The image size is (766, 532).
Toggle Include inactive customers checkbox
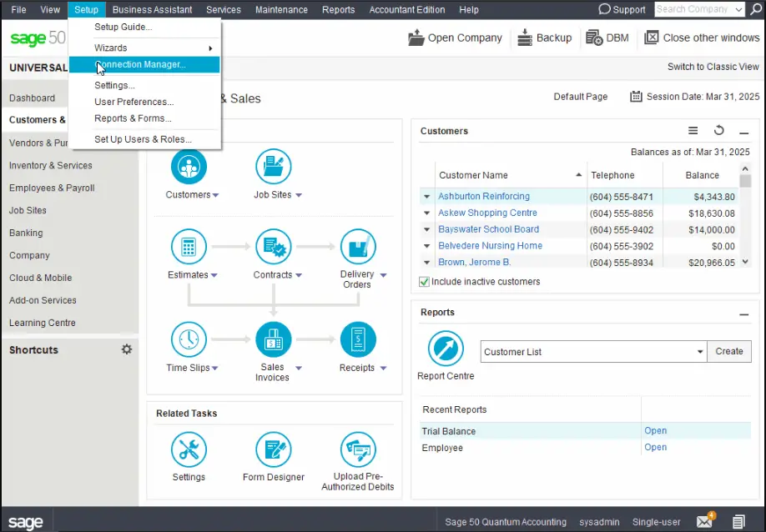[x=424, y=282]
